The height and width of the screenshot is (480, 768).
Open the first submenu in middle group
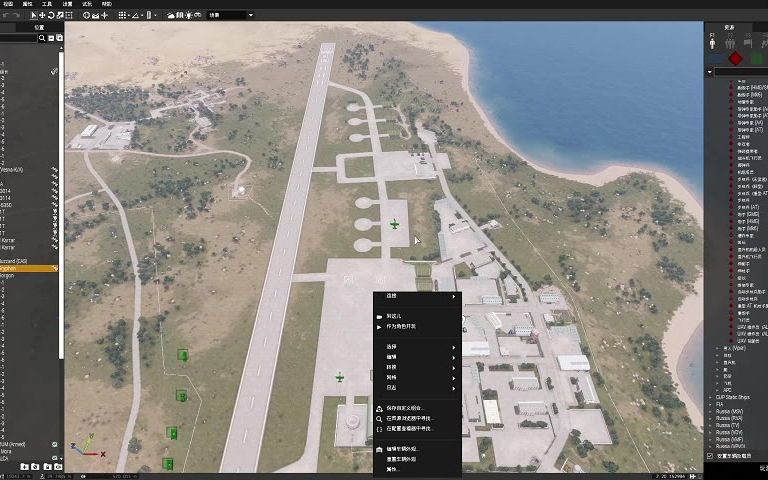tap(417, 347)
